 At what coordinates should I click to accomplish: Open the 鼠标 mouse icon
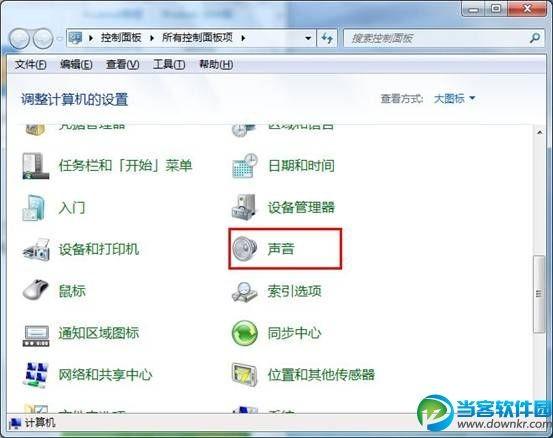pos(36,290)
